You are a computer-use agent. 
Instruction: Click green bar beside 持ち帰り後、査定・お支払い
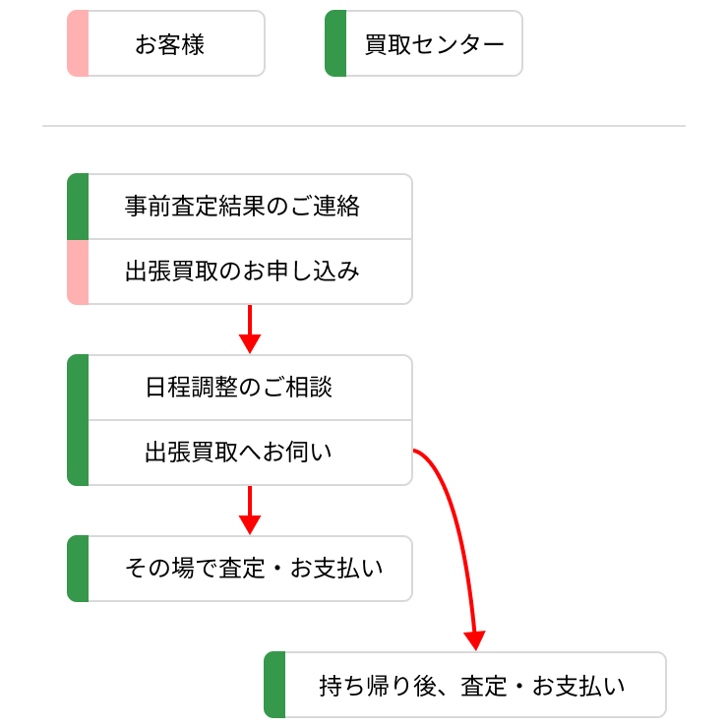pos(274,685)
